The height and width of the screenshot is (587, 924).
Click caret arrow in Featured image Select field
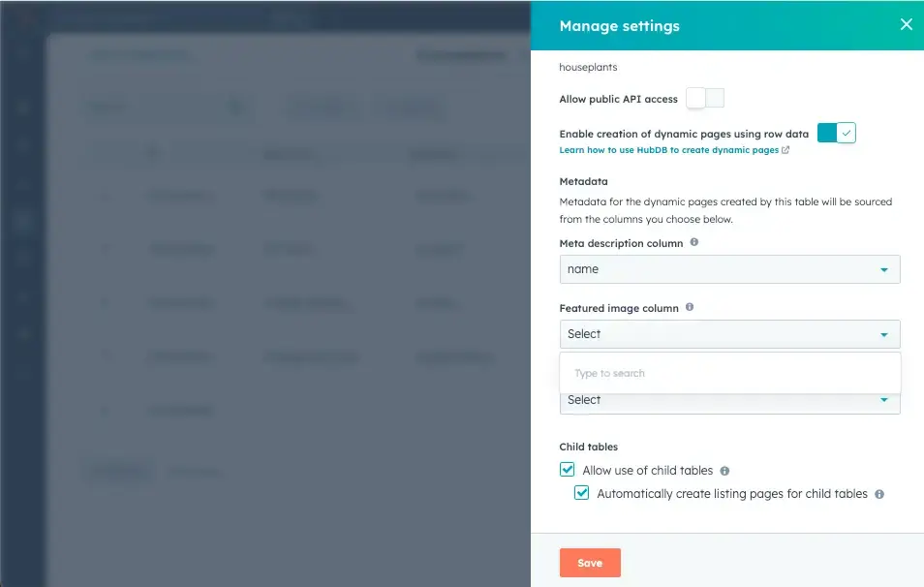[x=884, y=335]
